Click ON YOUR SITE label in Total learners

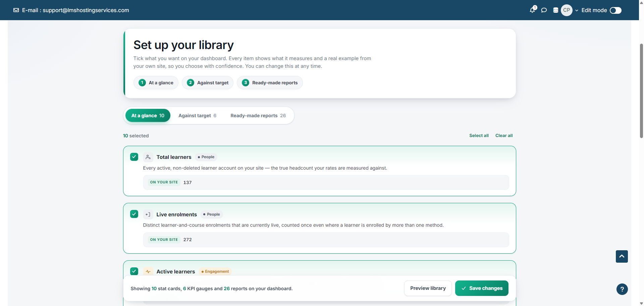[164, 182]
